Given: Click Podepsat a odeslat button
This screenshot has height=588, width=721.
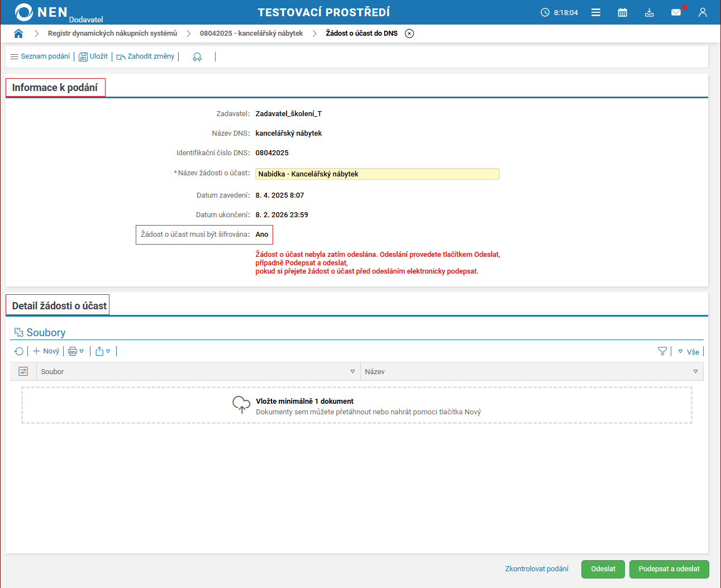Looking at the screenshot, I should 669,569.
